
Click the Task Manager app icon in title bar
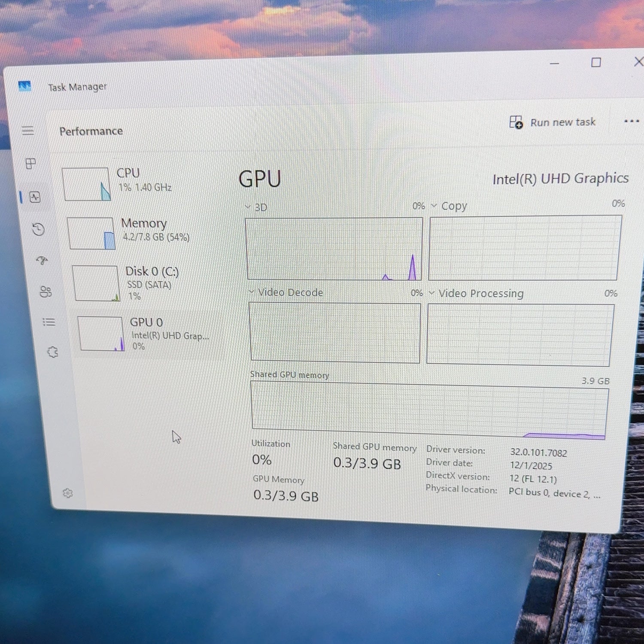point(25,86)
